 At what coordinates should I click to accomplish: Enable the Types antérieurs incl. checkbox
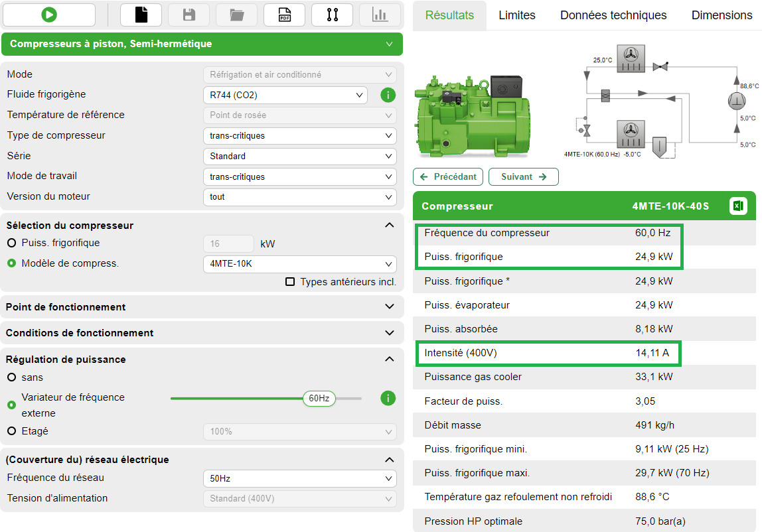click(290, 281)
